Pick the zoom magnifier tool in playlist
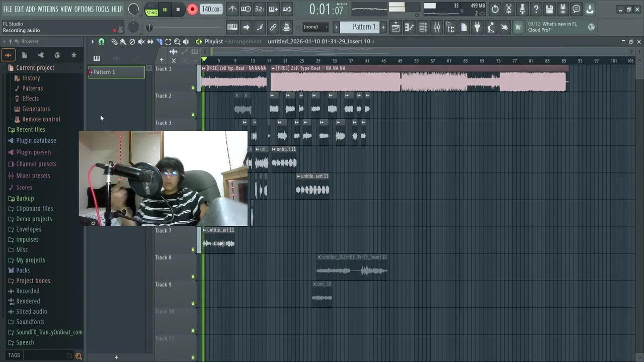Viewport: 644px width, 362px height. point(177,42)
